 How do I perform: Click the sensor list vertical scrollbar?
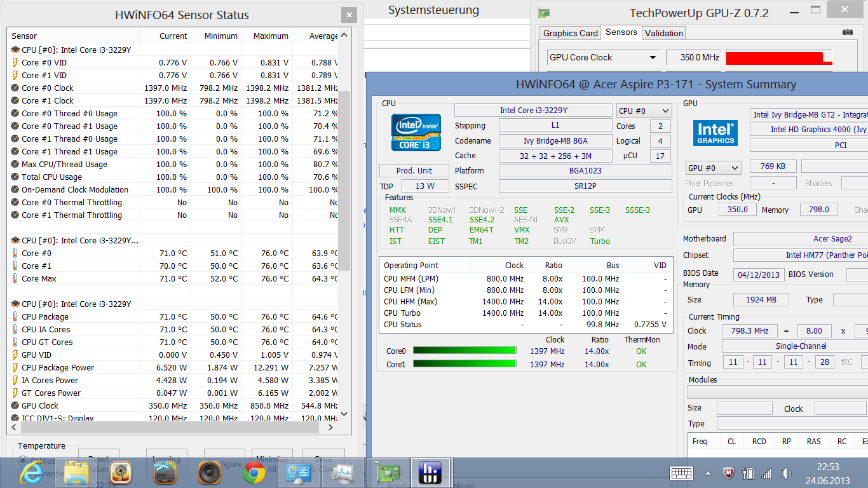(x=344, y=181)
